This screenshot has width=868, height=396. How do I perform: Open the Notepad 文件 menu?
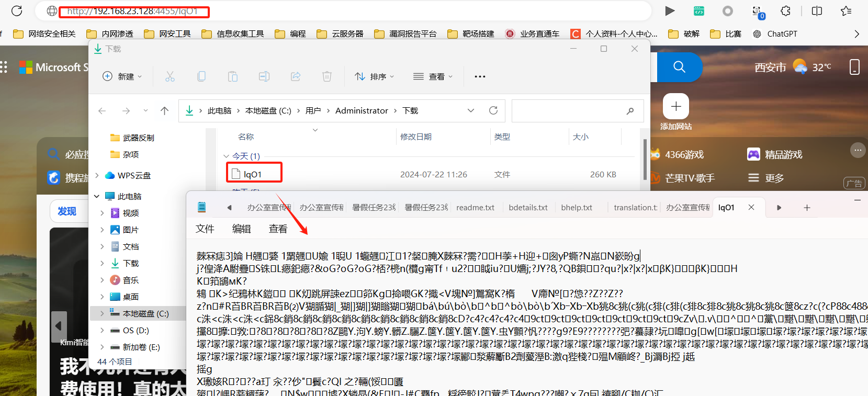205,229
